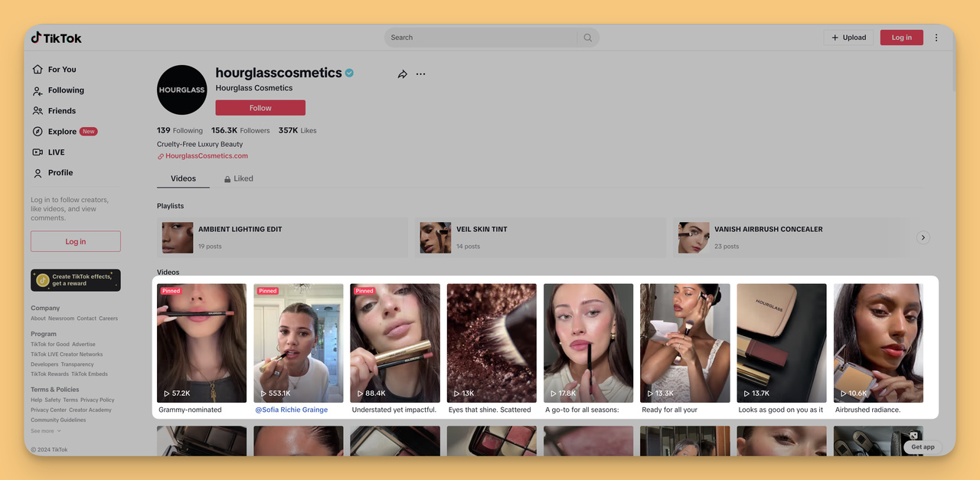Open TikTok LIVE Creator Networks link
Image resolution: width=980 pixels, height=480 pixels.
pyautogui.click(x=67, y=354)
